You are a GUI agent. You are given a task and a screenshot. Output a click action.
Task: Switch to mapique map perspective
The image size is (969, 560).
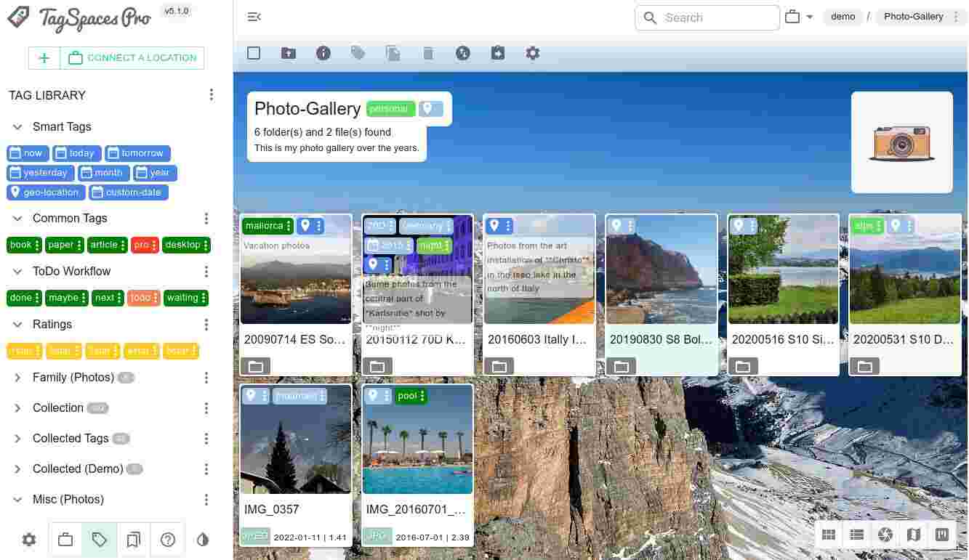coord(914,535)
